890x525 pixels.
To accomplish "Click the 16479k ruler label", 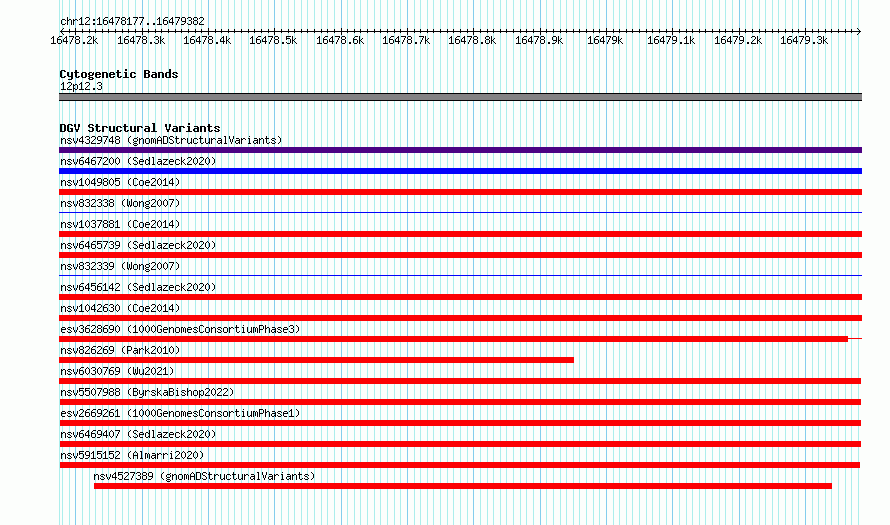I will [x=605, y=40].
